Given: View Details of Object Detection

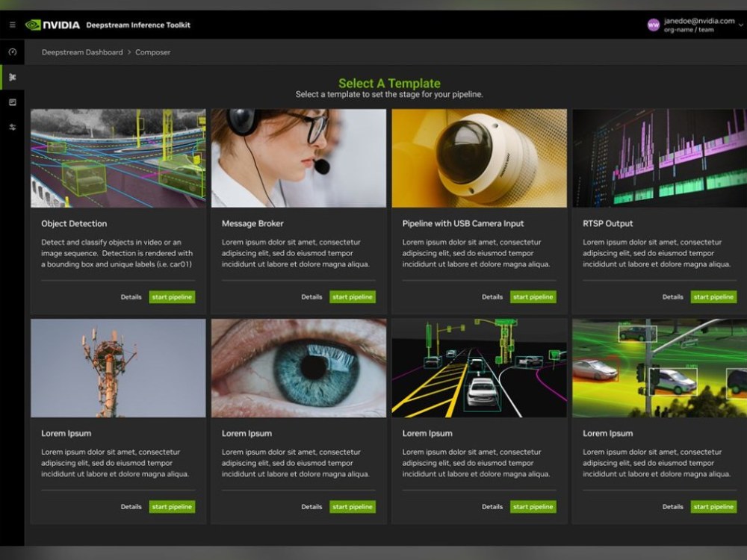Looking at the screenshot, I should pos(131,297).
